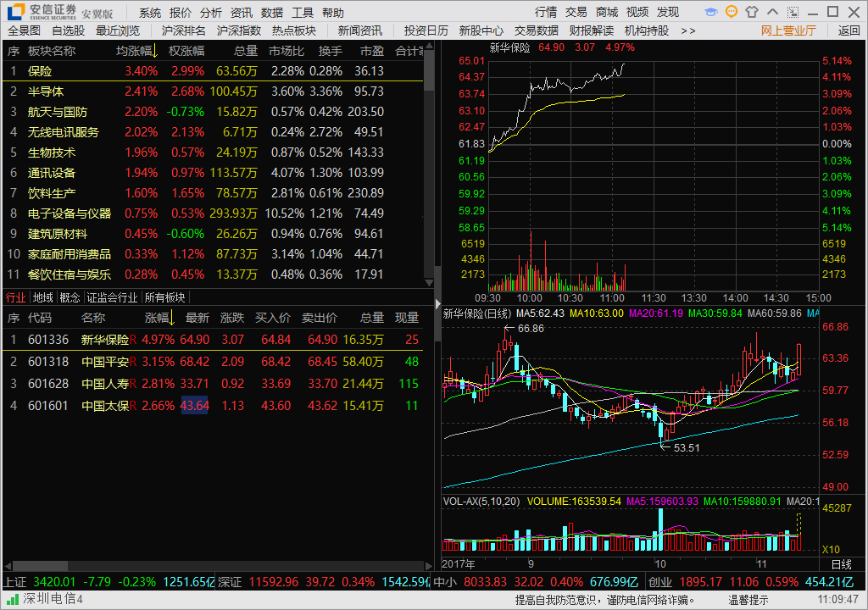Open 财报解读 page
Viewport: 868px width, 610px height.
click(591, 31)
